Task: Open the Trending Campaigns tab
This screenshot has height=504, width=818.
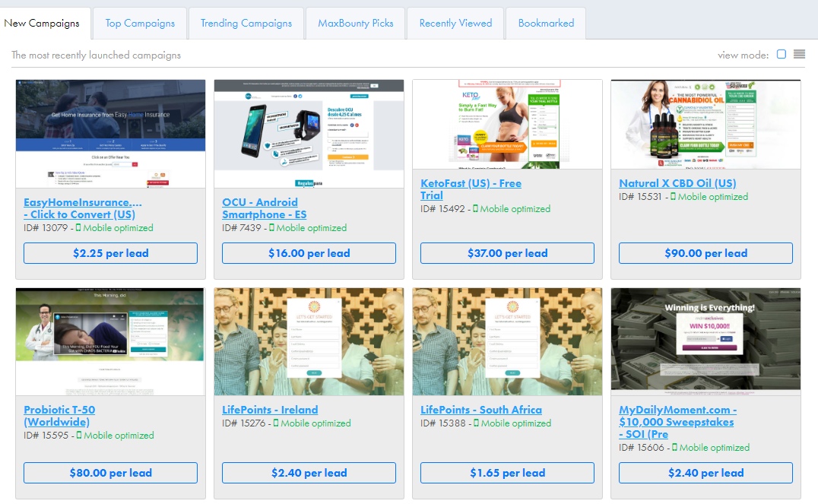Action: 246,23
